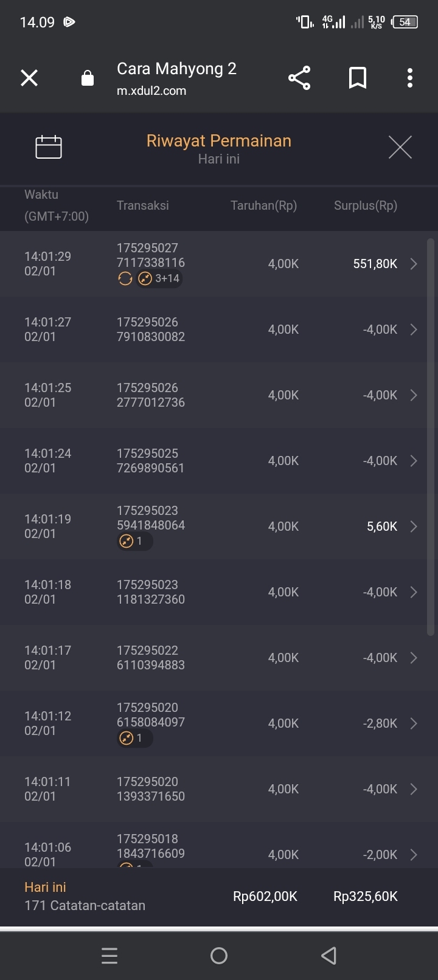Tap the share icon in browser bar
Screen dimensions: 438x980
(x=299, y=78)
